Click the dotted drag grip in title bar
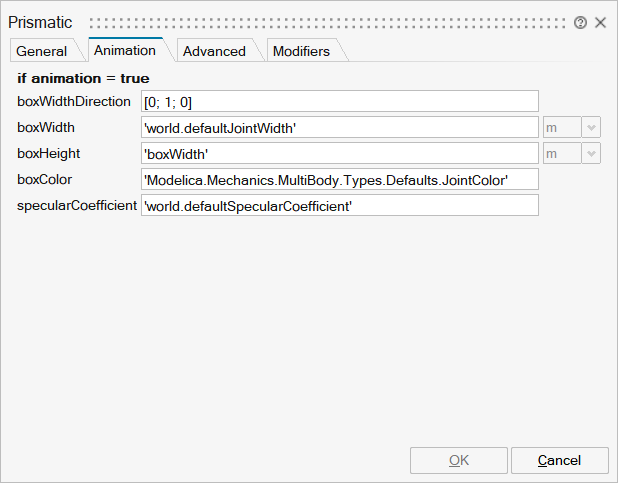 (x=328, y=22)
